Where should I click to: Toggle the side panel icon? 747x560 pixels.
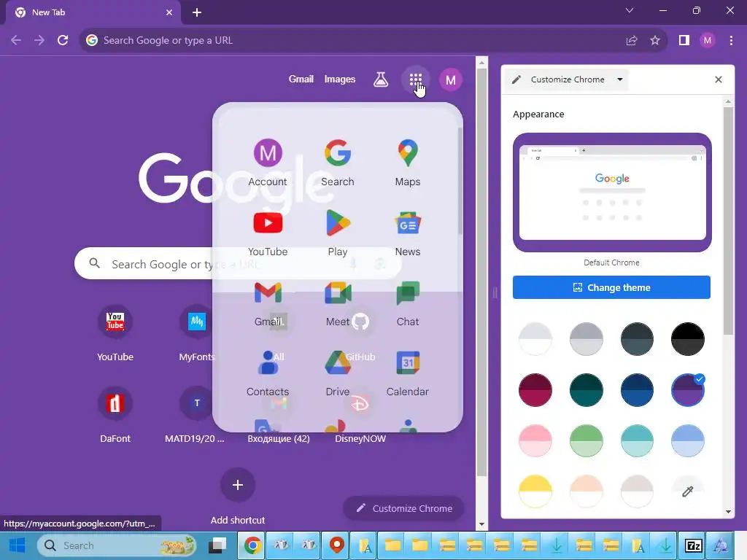click(x=684, y=41)
